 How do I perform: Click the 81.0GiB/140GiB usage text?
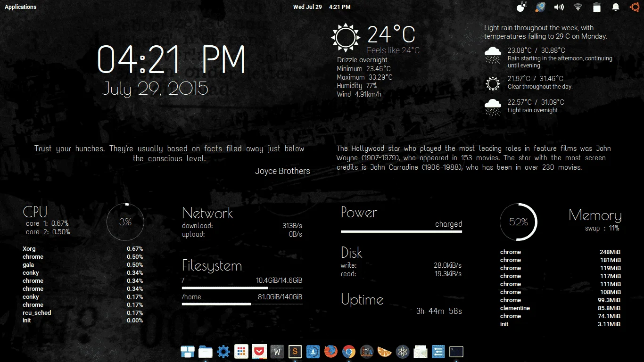click(x=280, y=297)
